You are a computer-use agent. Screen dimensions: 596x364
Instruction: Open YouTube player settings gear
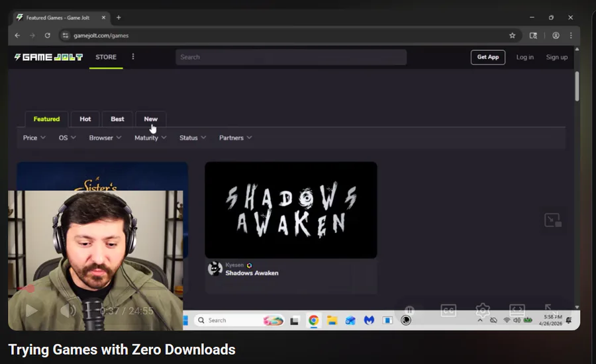[483, 310]
